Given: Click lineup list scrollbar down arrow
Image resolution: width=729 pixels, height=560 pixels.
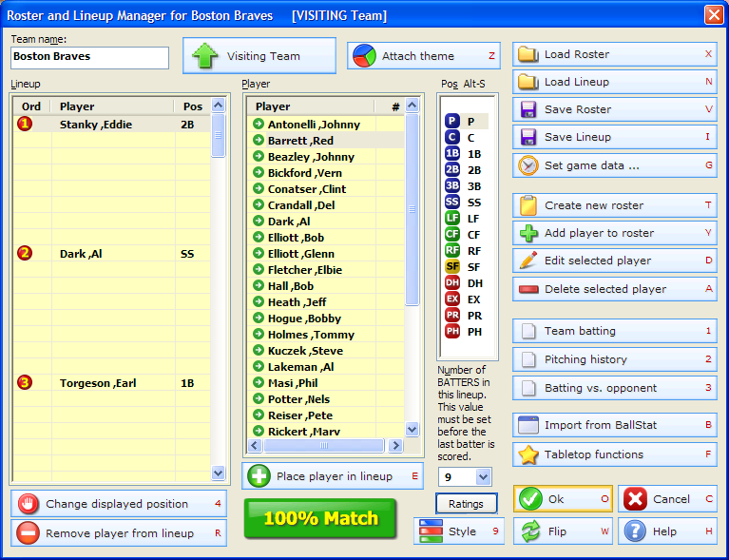Looking at the screenshot, I should [218, 473].
